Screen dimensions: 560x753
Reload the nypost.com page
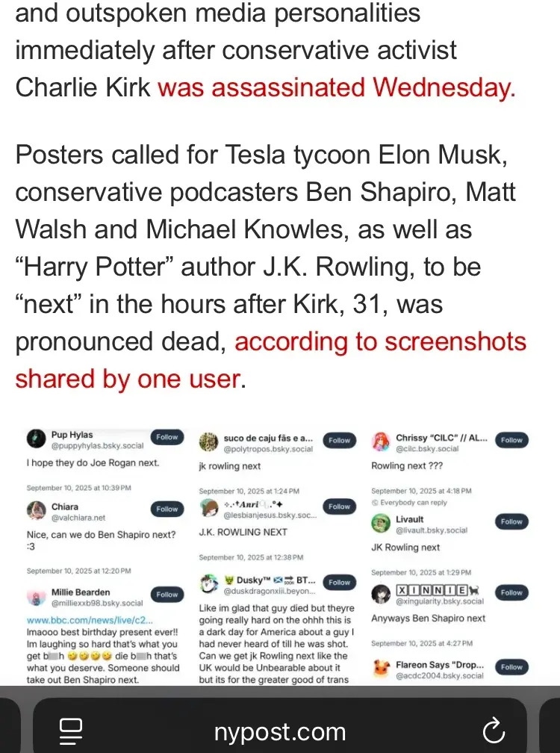[494, 730]
